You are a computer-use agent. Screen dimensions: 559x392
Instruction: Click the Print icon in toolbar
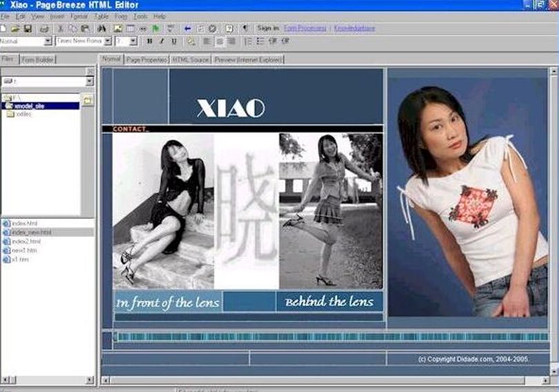[x=44, y=29]
